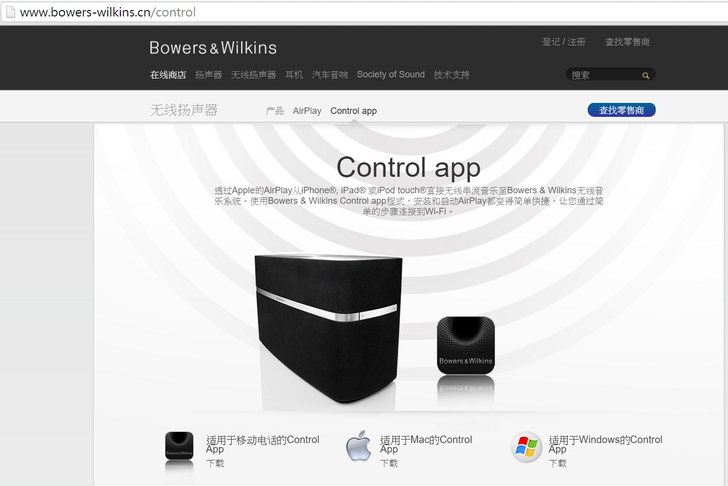
Task: Click the top-right 查找零售商 link
Action: click(627, 42)
